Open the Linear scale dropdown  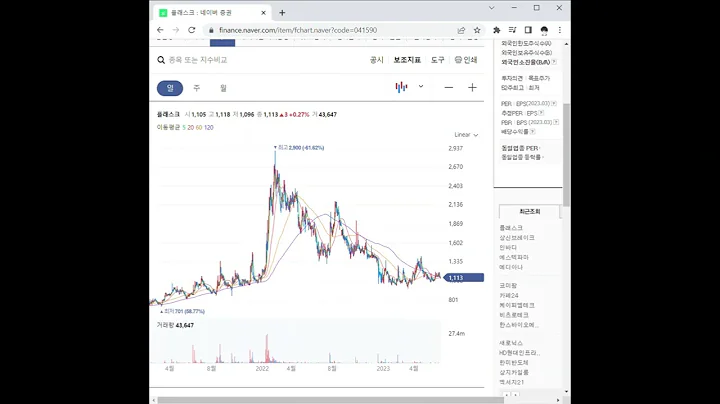pyautogui.click(x=466, y=135)
